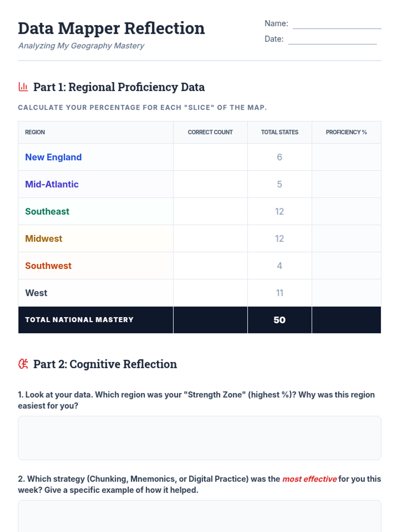Select Southwest's Correct Count cell

[x=210, y=266]
